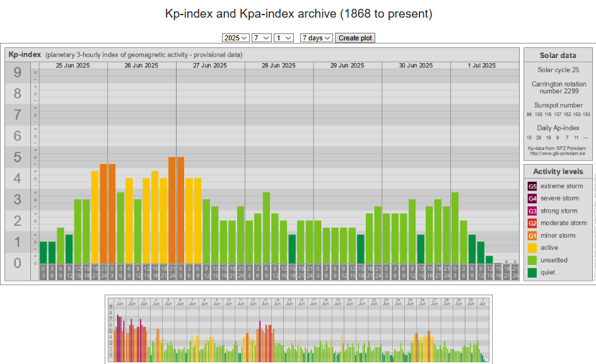
Task: Open the month dropdown showing 7
Action: [262, 38]
